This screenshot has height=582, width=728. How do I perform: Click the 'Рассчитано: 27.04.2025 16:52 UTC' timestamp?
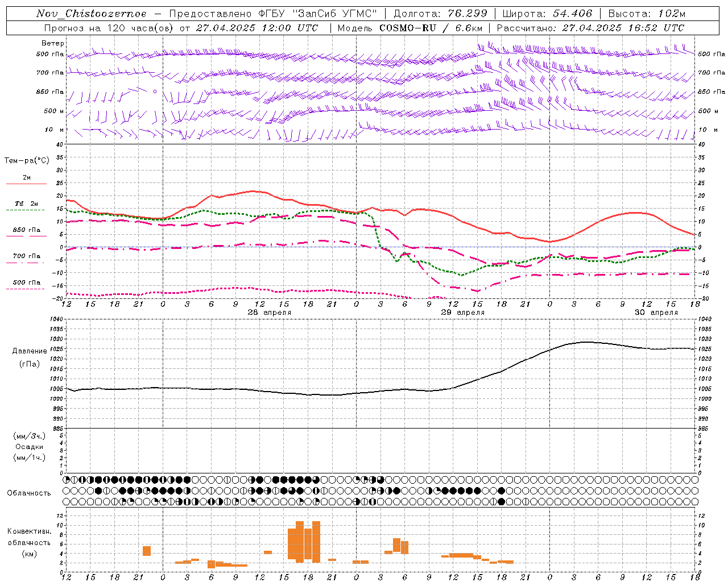coord(590,28)
